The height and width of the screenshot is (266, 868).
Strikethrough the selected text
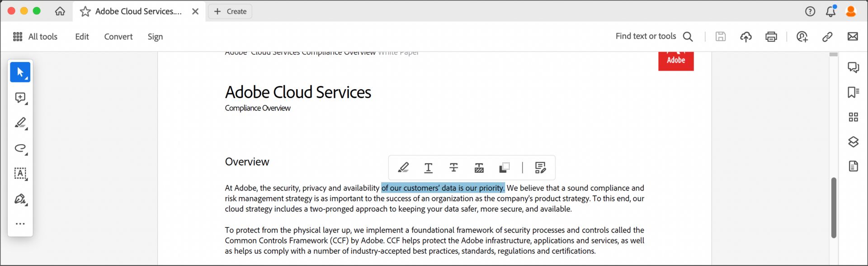coord(454,168)
